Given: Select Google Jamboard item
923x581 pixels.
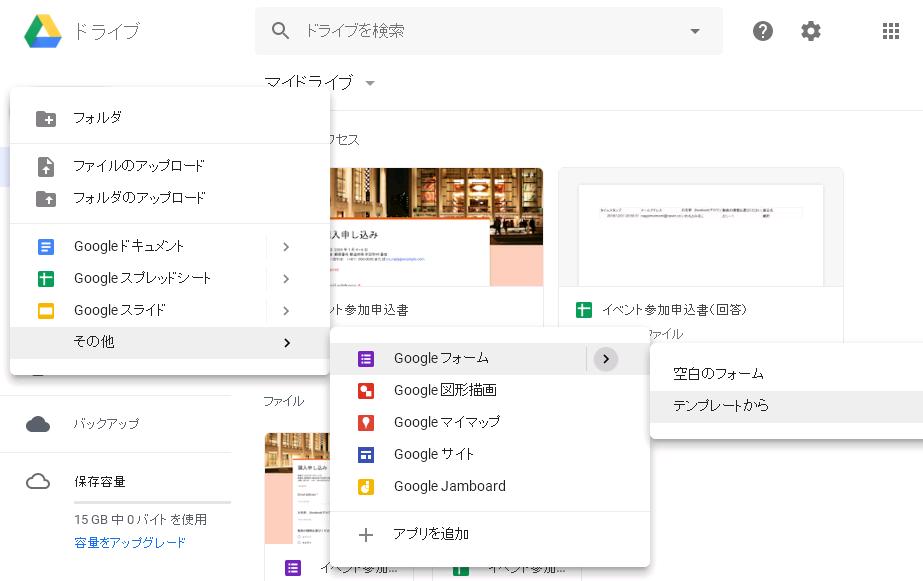Looking at the screenshot, I should pyautogui.click(x=490, y=486).
